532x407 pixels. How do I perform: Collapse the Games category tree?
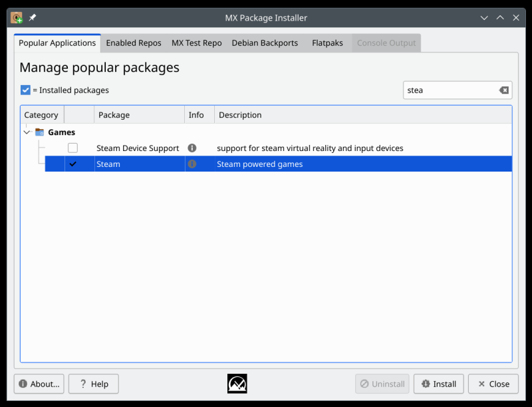(27, 132)
